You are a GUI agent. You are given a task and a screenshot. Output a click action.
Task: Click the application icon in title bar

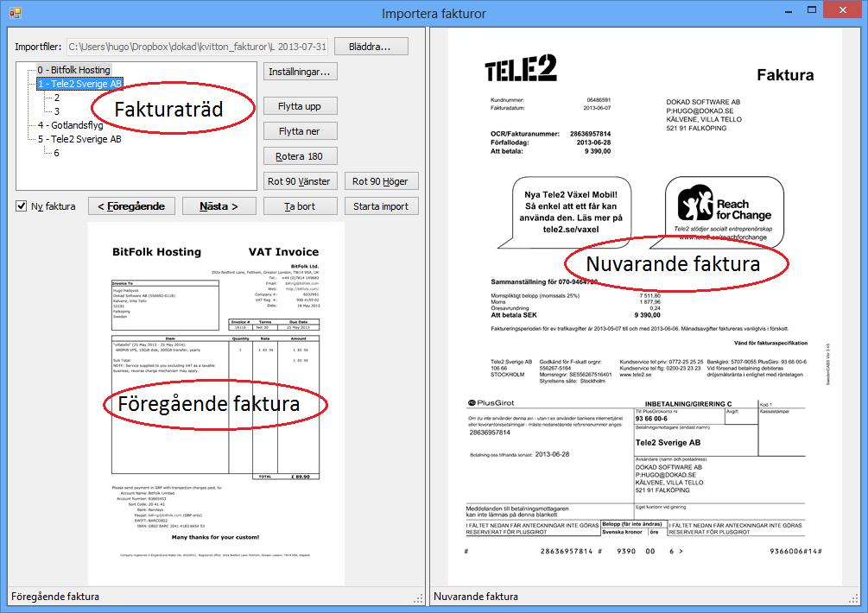15,12
